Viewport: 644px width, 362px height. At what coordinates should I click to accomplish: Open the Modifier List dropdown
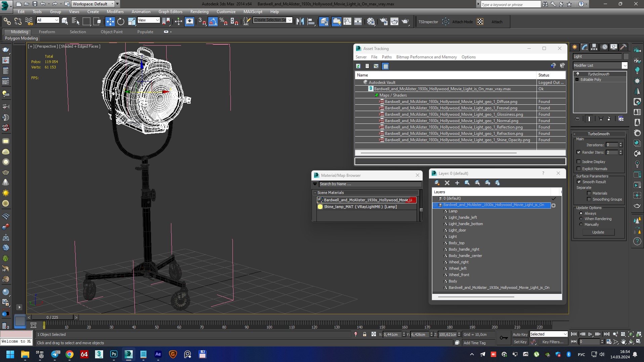coord(600,65)
